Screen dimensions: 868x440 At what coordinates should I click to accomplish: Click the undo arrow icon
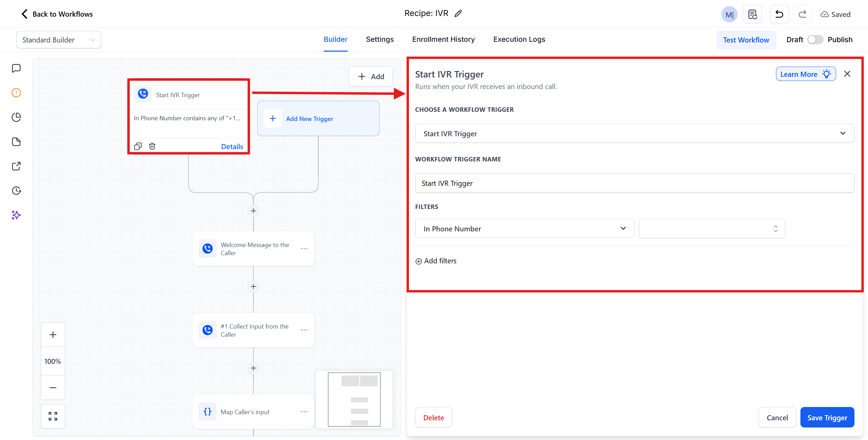click(x=779, y=14)
